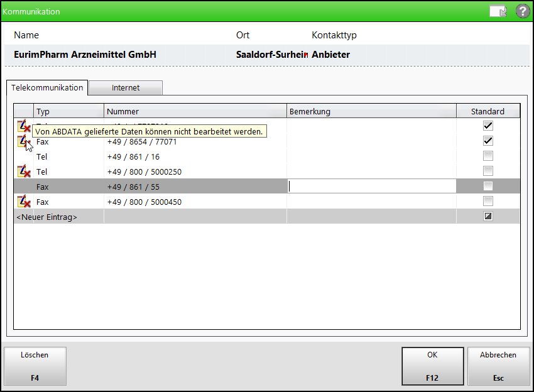Click the Abbrechen Esc button

click(x=498, y=366)
